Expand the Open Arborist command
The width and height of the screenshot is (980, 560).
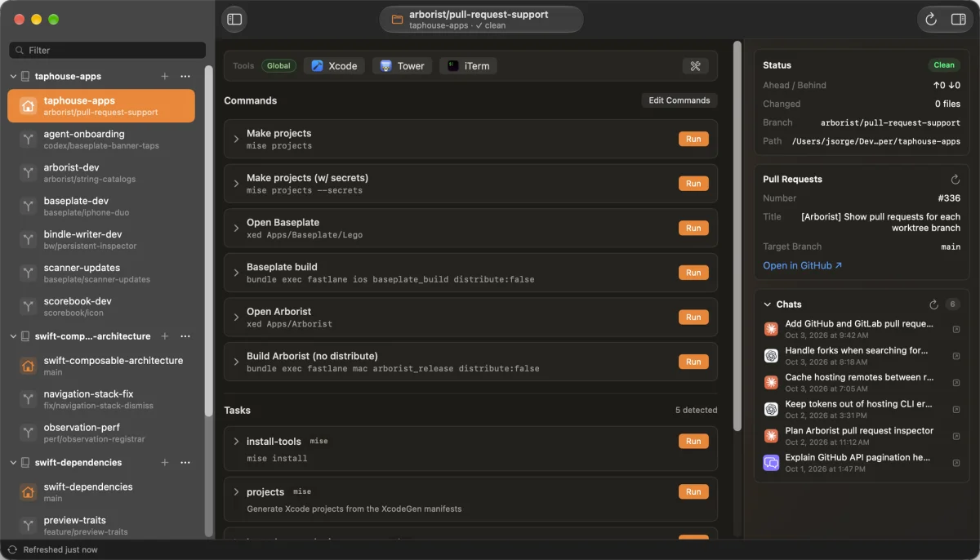(x=236, y=317)
